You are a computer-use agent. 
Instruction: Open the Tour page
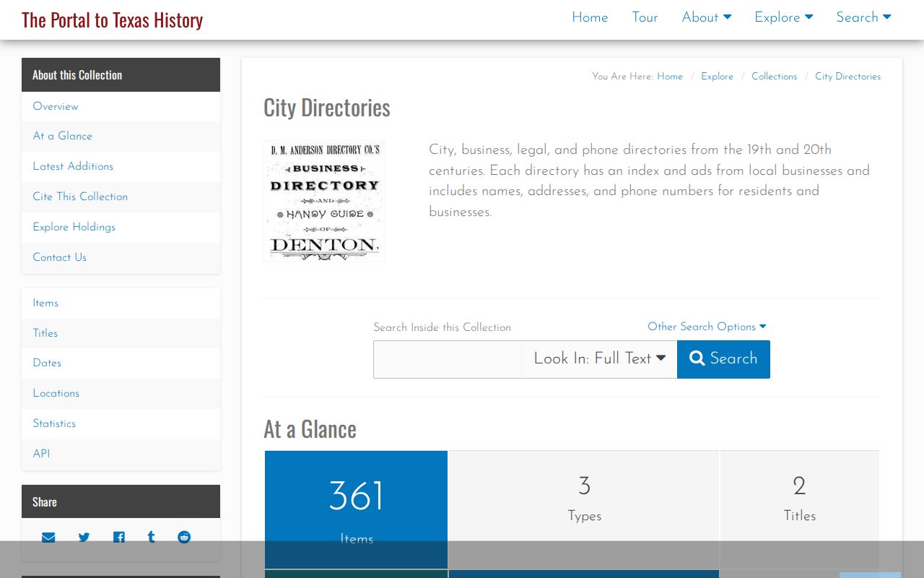tap(645, 17)
